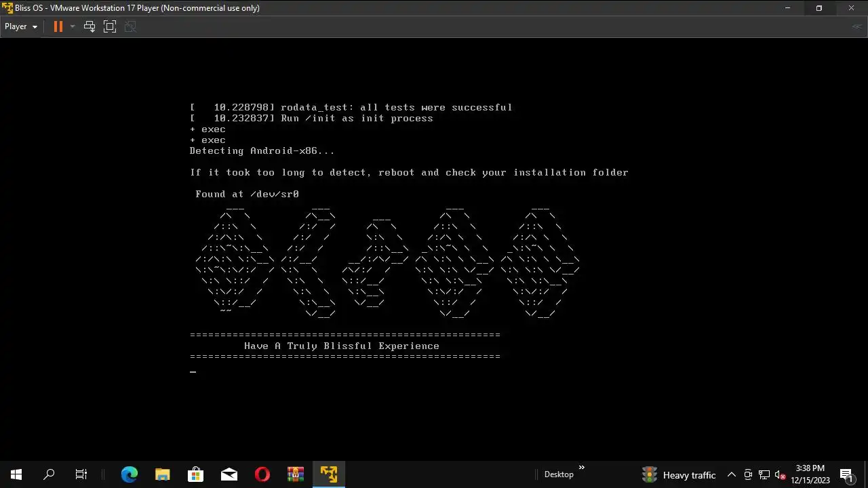Click 'Detecting Android-x86...' console line
This screenshot has height=488, width=868.
(262, 150)
